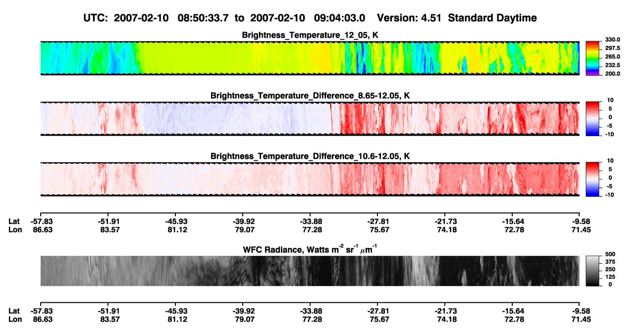Select the 8.65-12.05 temperature difference image strip
The width and height of the screenshot is (644, 330).
click(310, 119)
